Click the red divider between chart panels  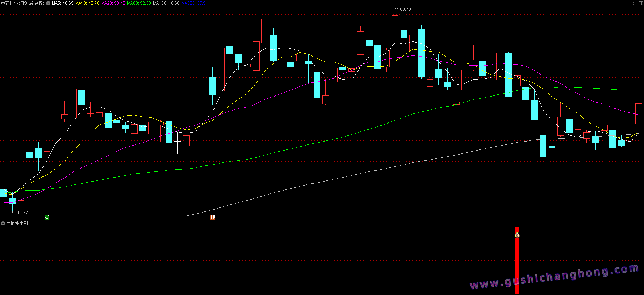[322, 220]
